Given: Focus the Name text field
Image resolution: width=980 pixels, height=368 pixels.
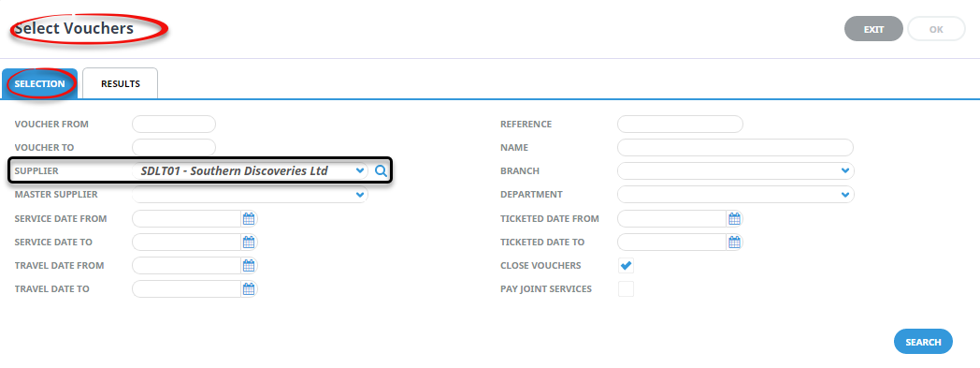Looking at the screenshot, I should [x=735, y=148].
